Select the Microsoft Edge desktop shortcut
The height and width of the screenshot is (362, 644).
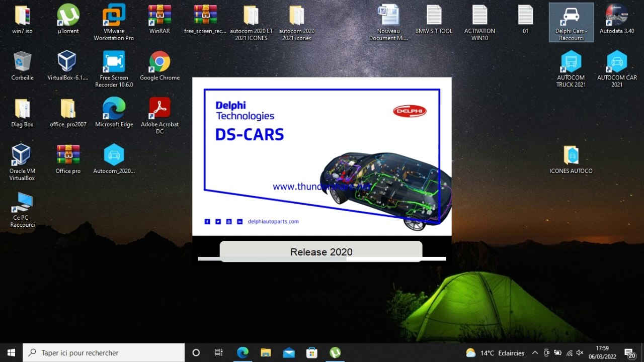coord(114,113)
